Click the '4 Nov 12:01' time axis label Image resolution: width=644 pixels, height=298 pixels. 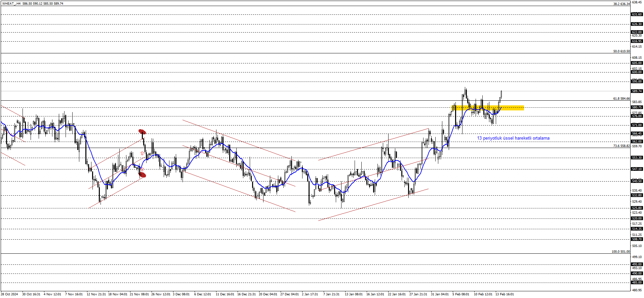[52, 294]
